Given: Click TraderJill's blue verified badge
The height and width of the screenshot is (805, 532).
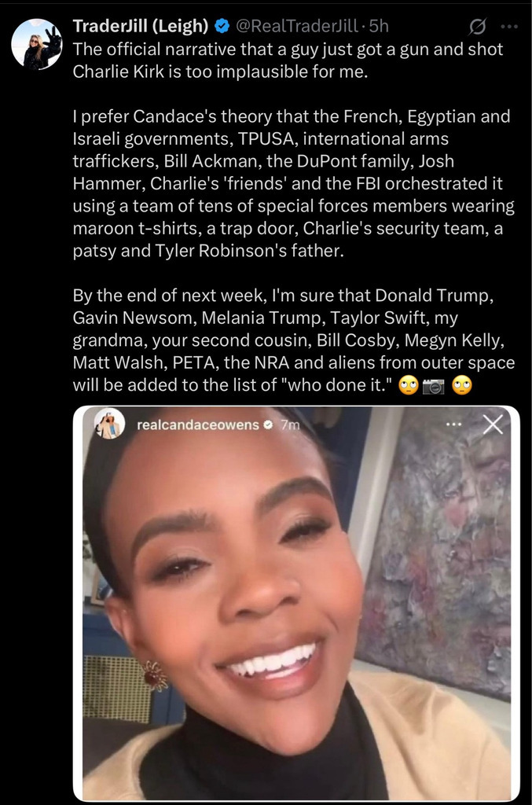Looking at the screenshot, I should coord(221,26).
